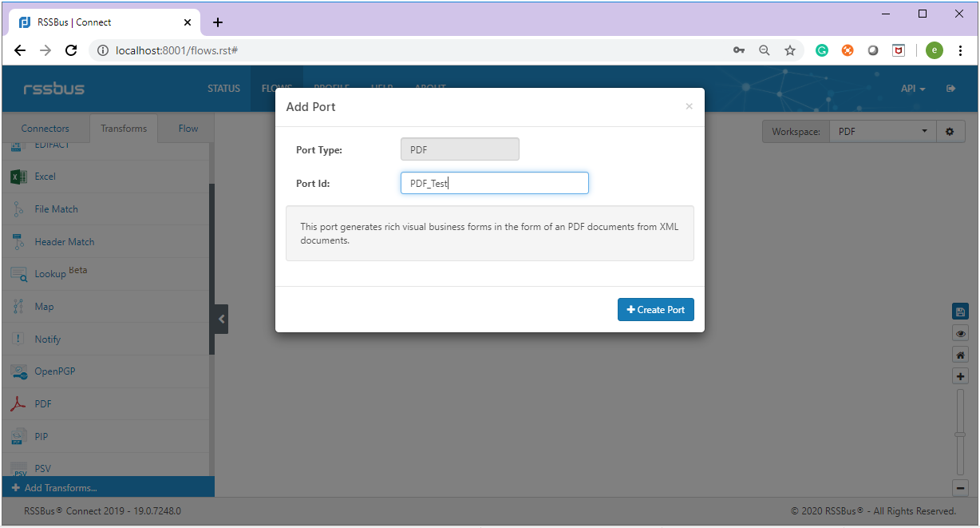The image size is (980, 528).
Task: Open workspace settings gear
Action: [x=950, y=132]
